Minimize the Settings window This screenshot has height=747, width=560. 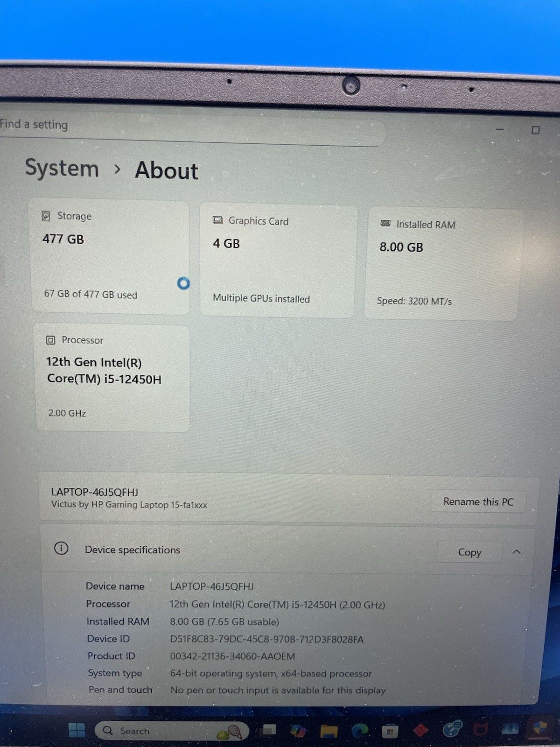[499, 129]
